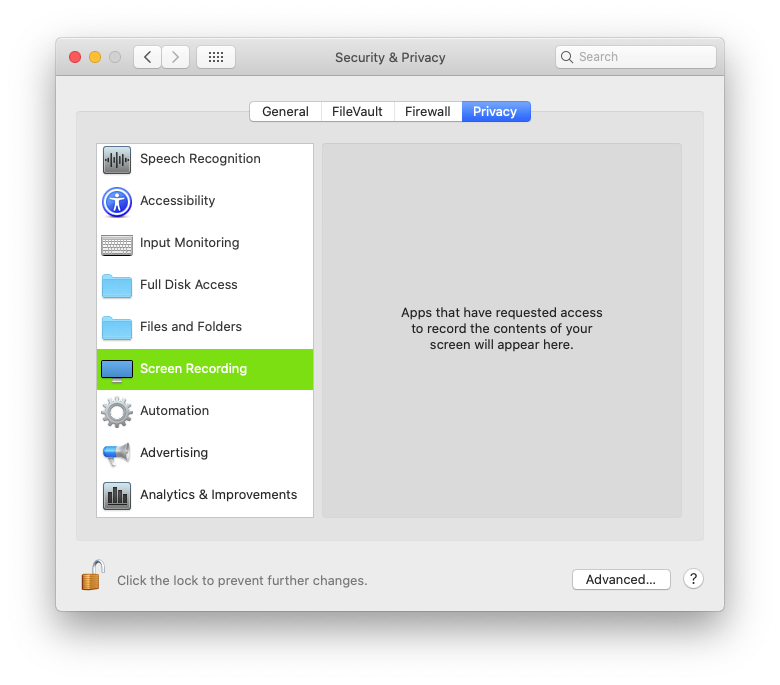
Task: Switch to the General tab
Action: (286, 111)
